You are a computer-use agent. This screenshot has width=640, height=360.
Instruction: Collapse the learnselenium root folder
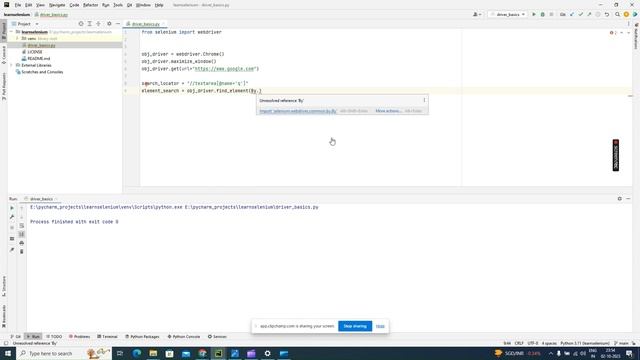pos(12,32)
